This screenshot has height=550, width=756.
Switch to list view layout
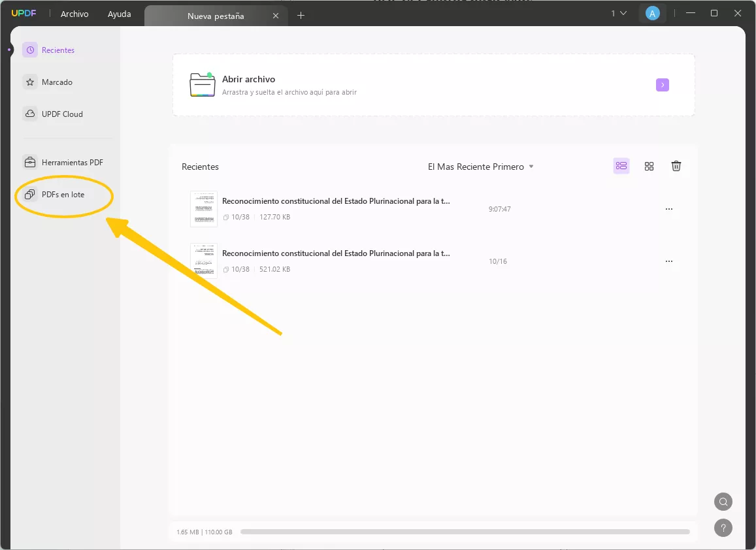coord(621,166)
